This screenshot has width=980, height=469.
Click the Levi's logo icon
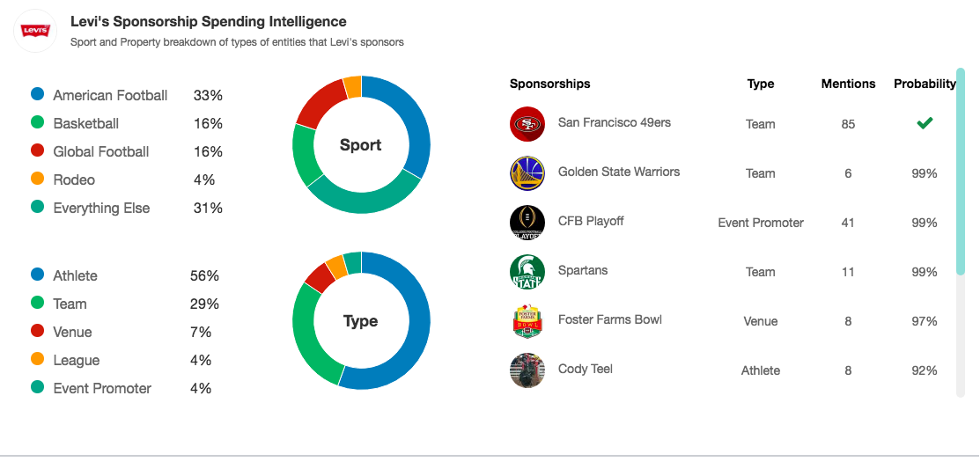pos(35,31)
